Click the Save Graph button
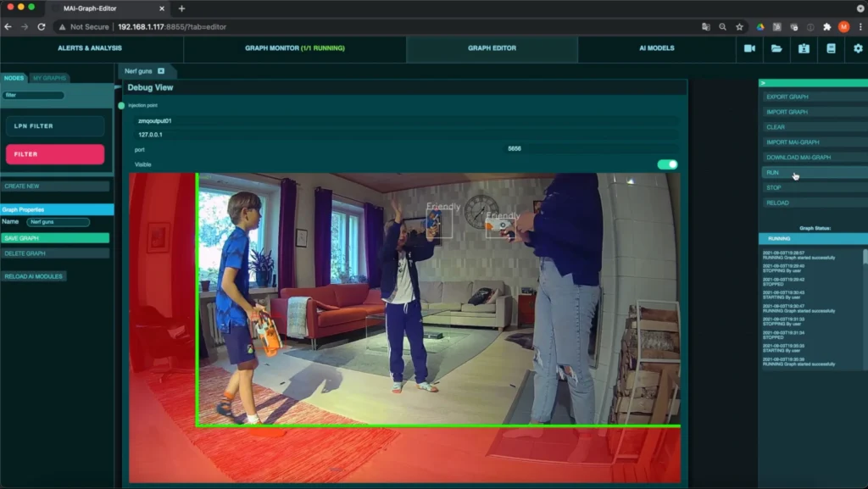 point(55,238)
